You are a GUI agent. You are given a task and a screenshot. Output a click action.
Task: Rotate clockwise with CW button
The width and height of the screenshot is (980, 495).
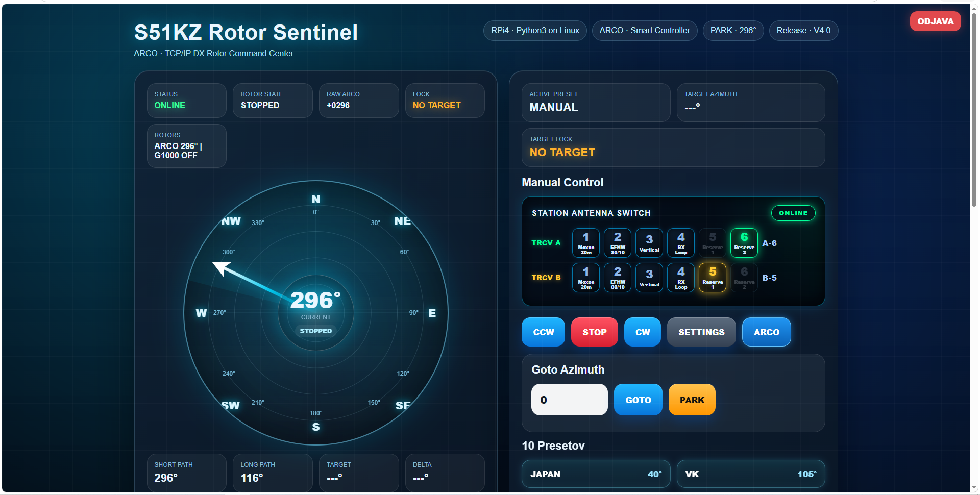tap(643, 332)
